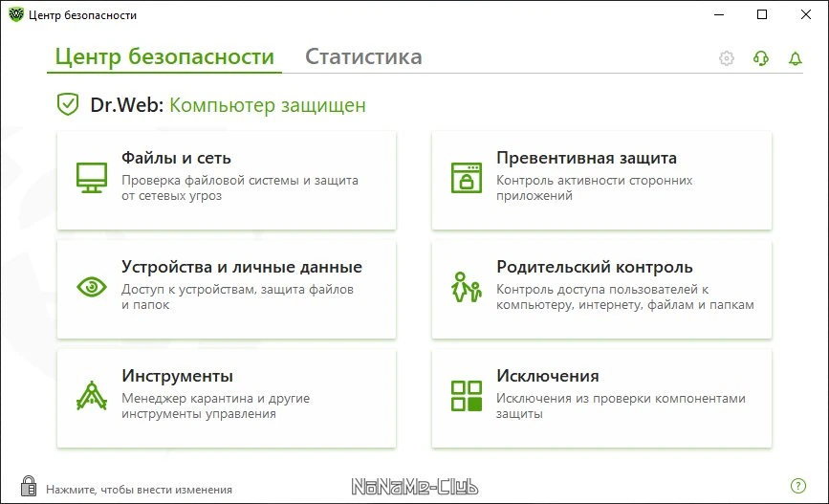
Task: Click the compass icon for Инструменты
Action: pyautogui.click(x=92, y=396)
